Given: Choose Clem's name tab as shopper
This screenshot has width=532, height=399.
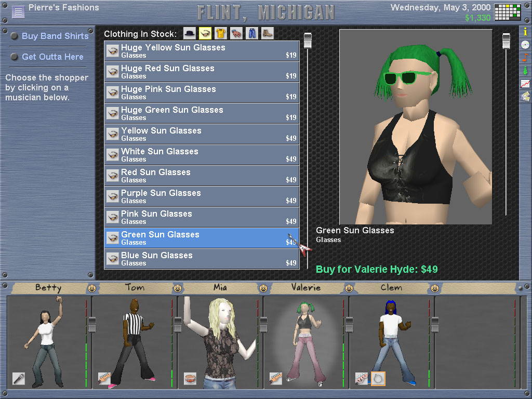Looking at the screenshot, I should point(391,287).
